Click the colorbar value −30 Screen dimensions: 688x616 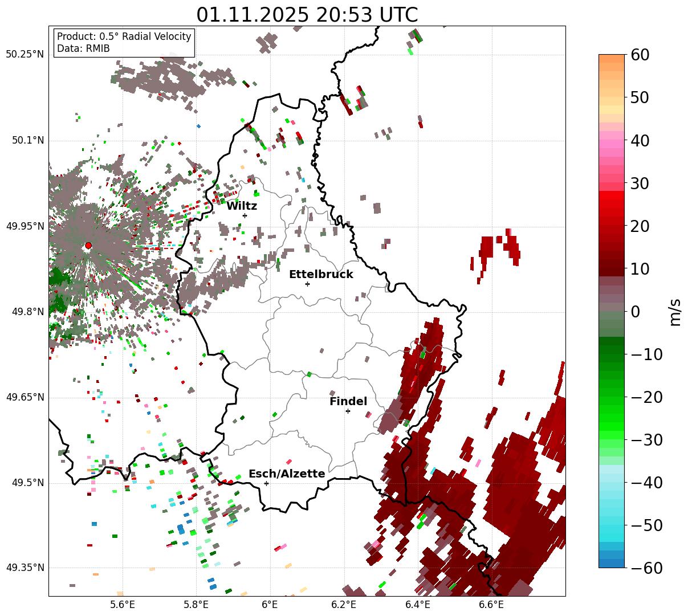tap(646, 439)
